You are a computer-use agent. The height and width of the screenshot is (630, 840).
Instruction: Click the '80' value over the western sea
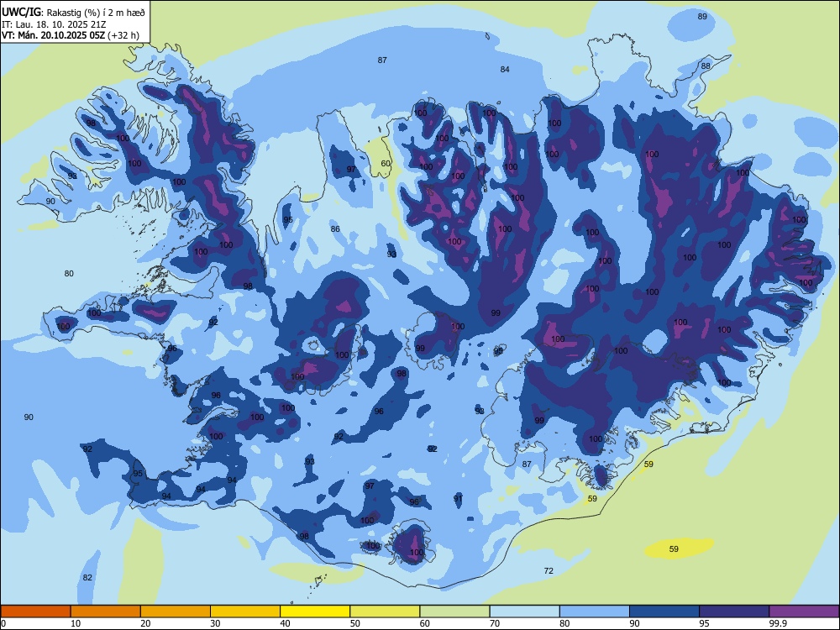pos(69,273)
